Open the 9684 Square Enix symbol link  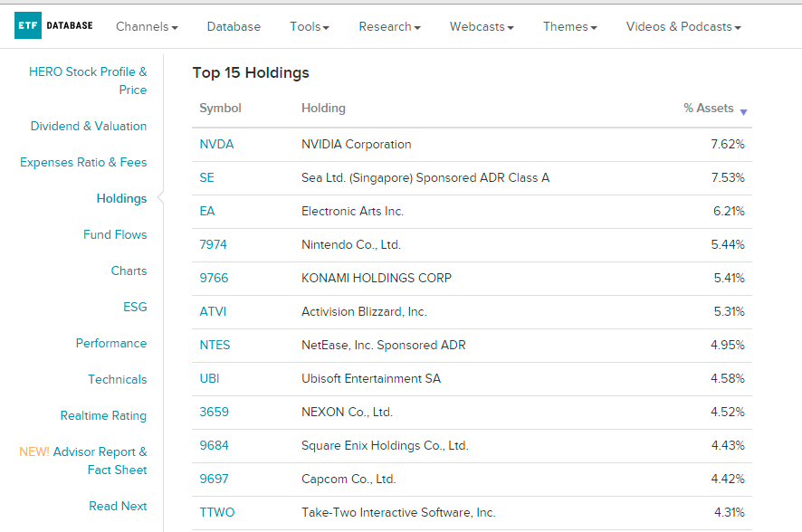[214, 446]
